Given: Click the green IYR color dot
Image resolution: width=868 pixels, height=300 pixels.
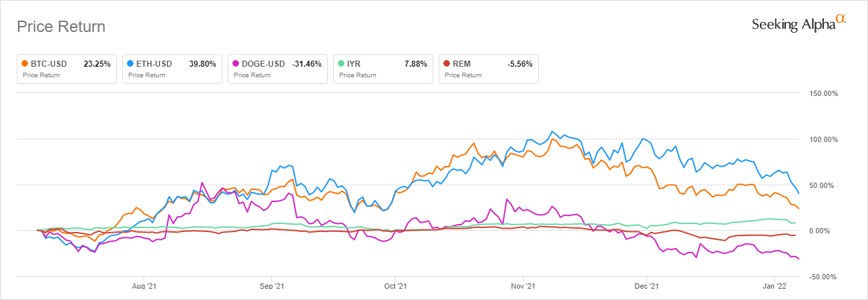Looking at the screenshot, I should (x=341, y=64).
